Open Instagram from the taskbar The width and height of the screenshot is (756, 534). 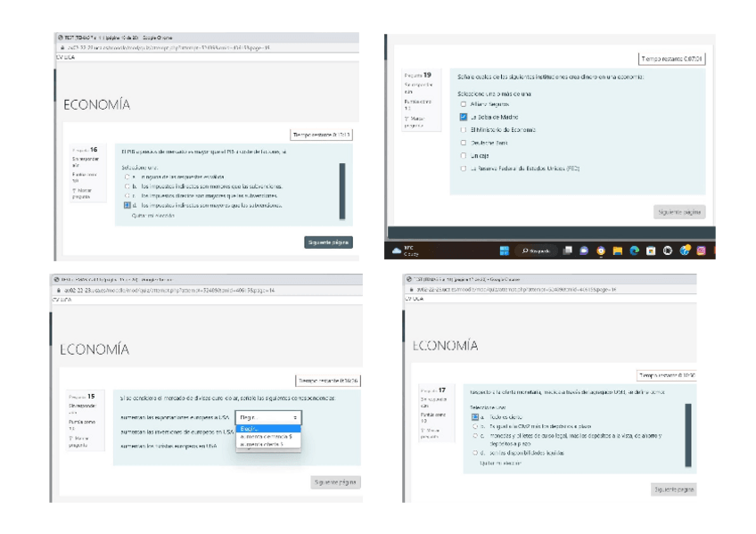(701, 251)
